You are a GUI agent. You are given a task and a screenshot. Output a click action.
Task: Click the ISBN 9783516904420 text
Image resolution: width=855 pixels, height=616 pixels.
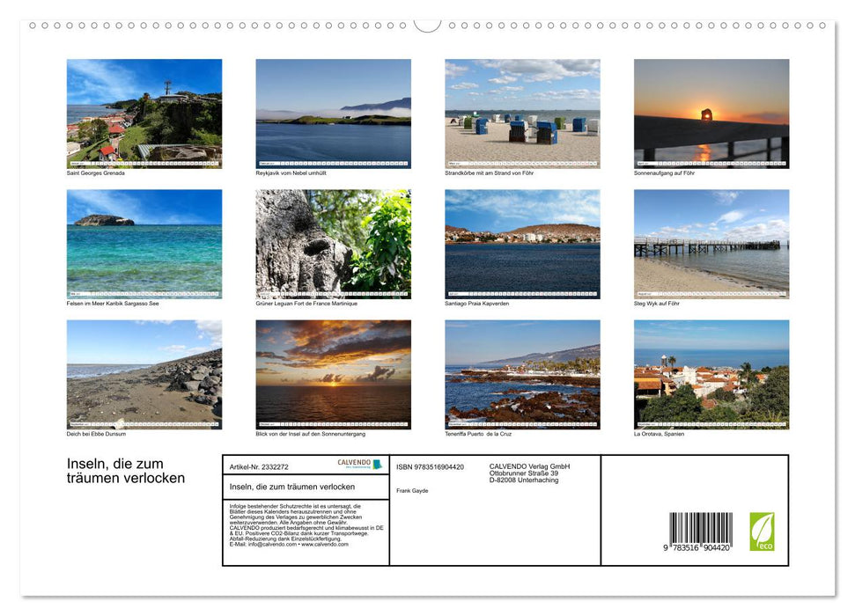point(431,467)
